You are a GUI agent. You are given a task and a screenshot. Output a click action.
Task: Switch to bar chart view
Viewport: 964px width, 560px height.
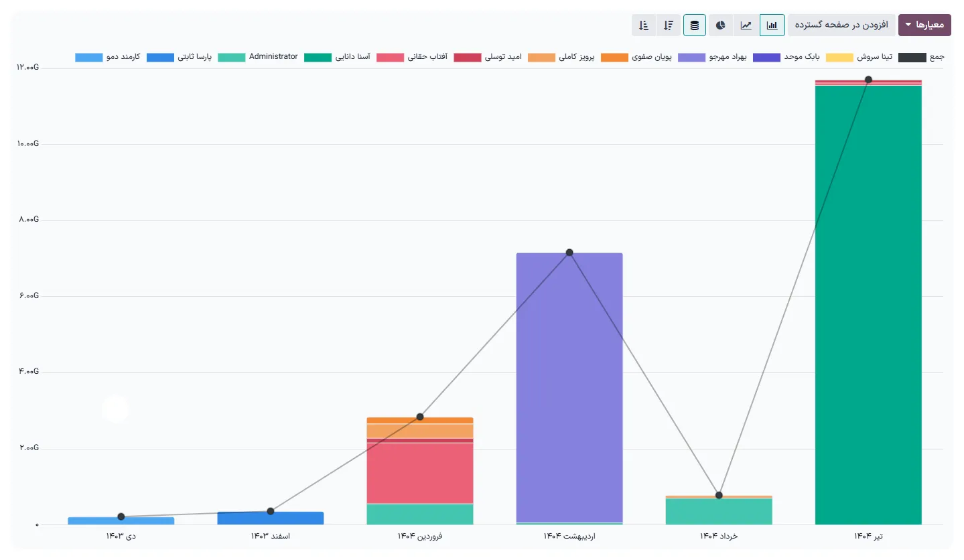772,25
